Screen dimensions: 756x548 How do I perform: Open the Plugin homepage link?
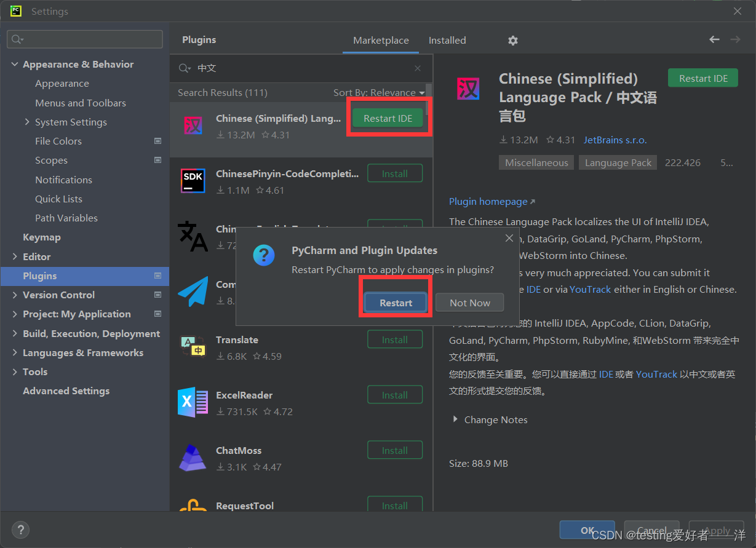[x=488, y=201]
